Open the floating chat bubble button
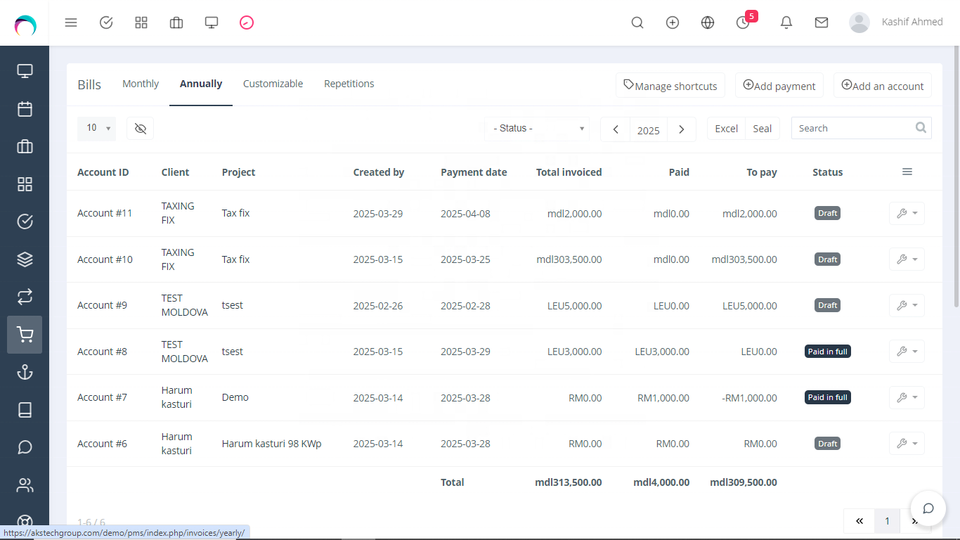This screenshot has height=540, width=960. (927, 508)
